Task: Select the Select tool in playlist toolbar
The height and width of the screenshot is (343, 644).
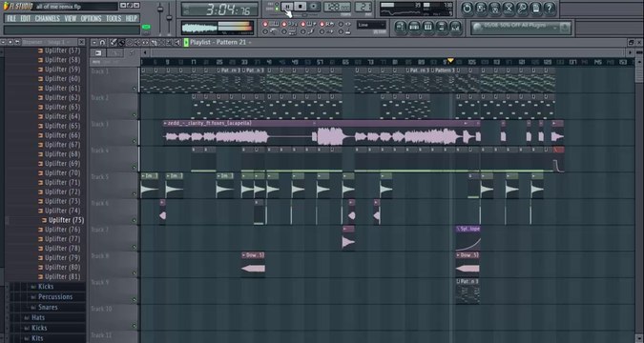Action: [x=161, y=42]
